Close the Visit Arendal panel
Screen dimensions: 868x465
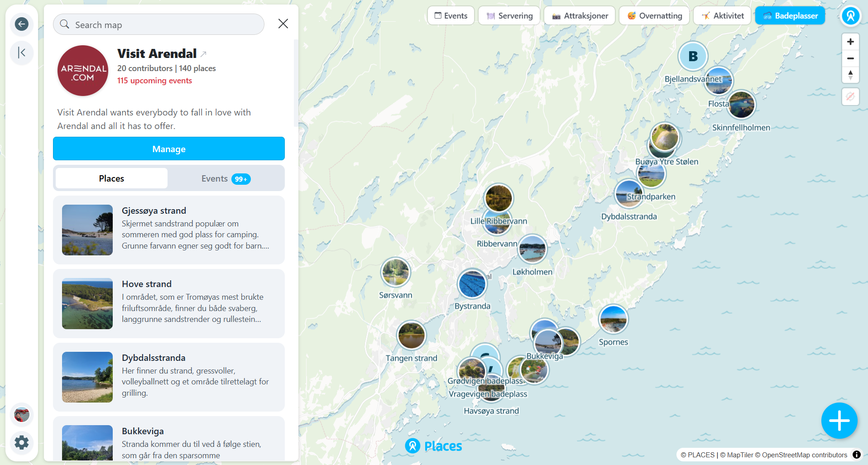pyautogui.click(x=283, y=24)
